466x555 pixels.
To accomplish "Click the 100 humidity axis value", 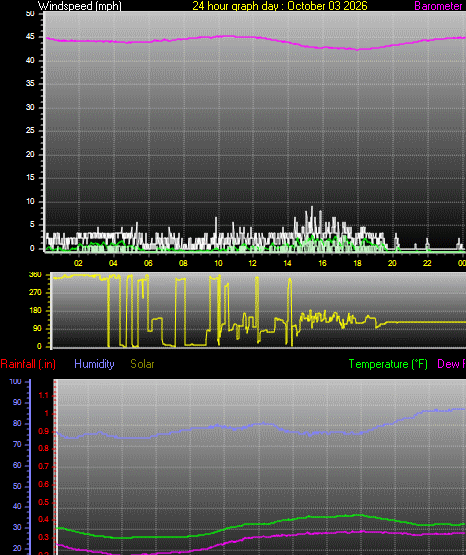I will (16, 382).
